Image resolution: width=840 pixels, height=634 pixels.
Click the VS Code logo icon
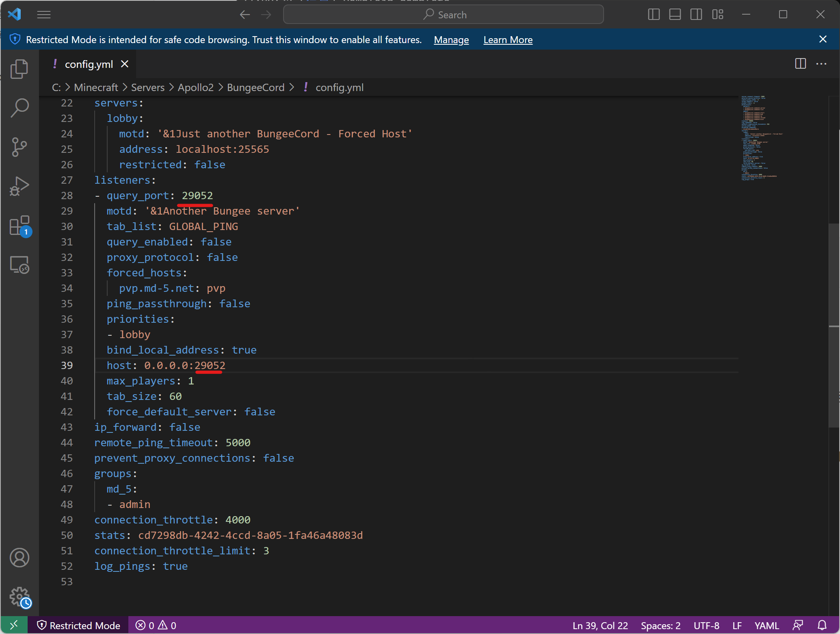pos(15,15)
